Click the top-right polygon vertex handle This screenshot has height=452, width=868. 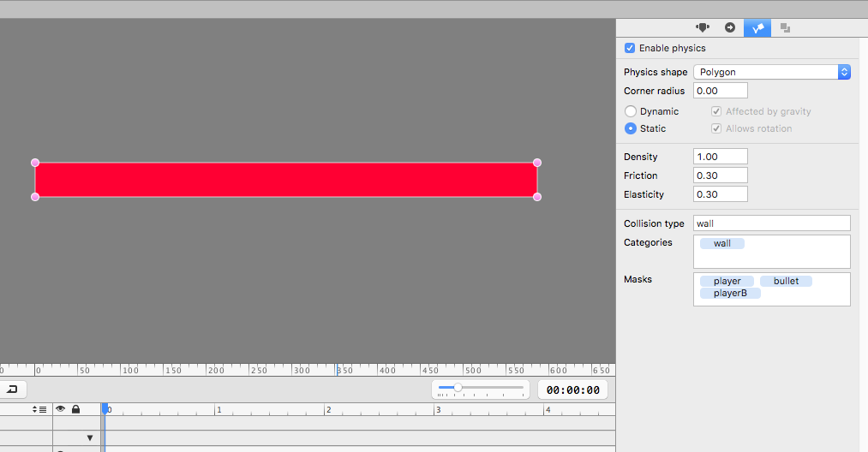(x=537, y=163)
